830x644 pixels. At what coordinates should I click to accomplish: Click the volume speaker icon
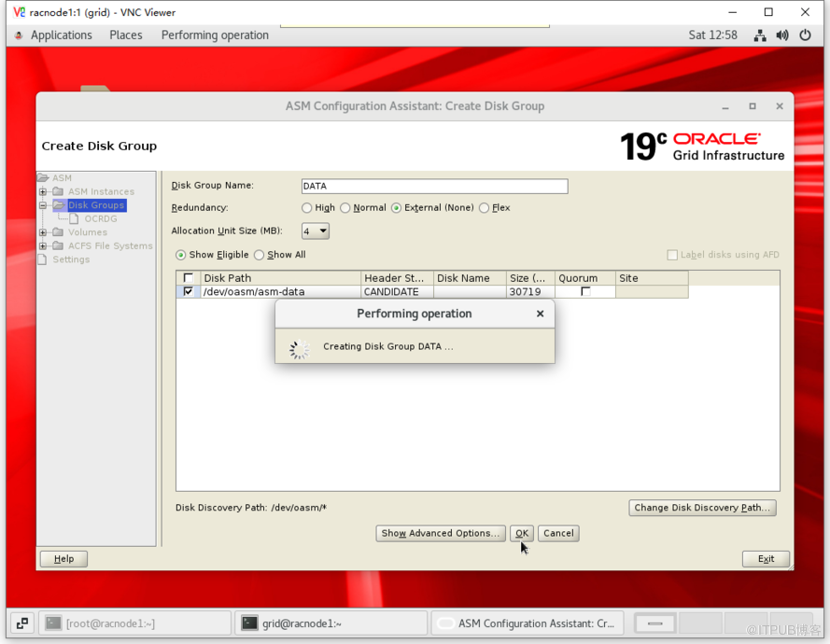(782, 35)
